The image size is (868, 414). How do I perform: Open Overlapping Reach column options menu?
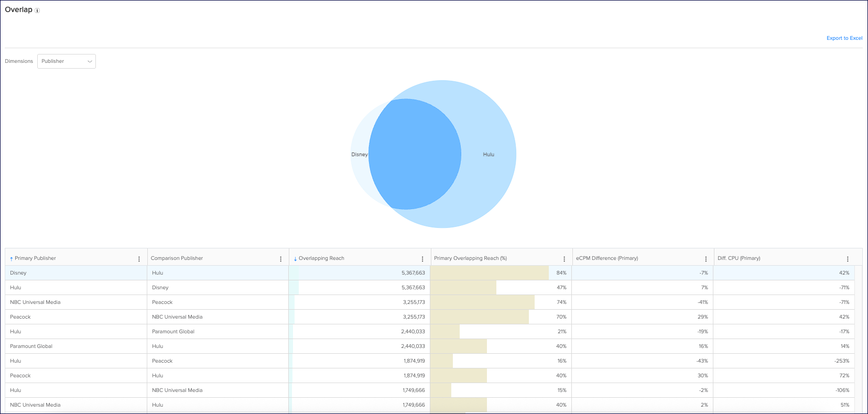[422, 259]
